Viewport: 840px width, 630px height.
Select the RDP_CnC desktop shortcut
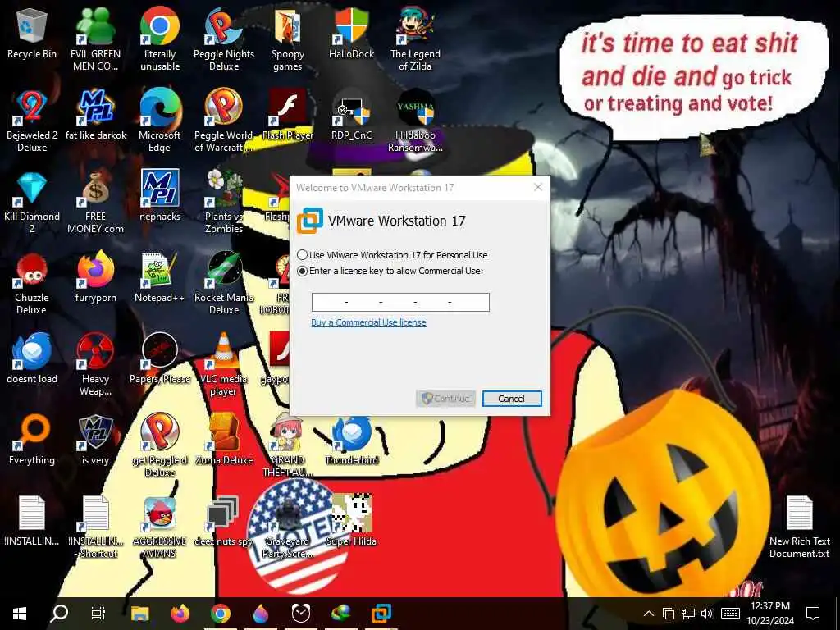coord(351,115)
